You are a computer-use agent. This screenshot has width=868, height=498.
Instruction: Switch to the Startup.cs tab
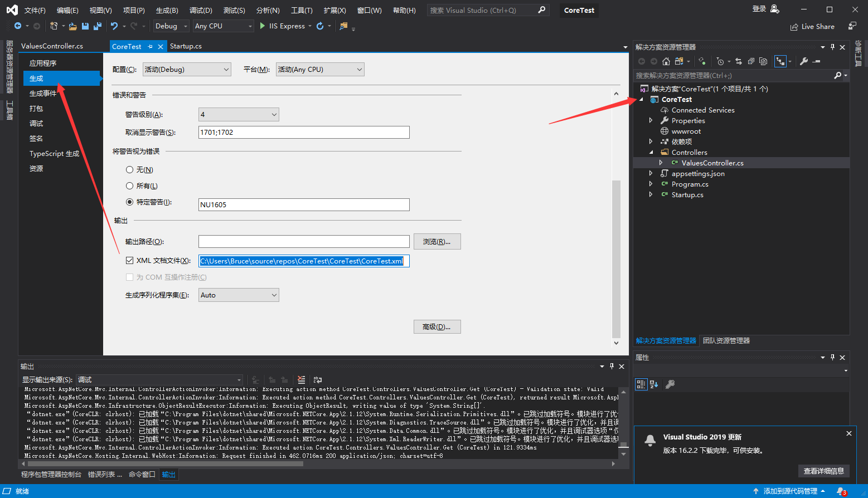(186, 46)
